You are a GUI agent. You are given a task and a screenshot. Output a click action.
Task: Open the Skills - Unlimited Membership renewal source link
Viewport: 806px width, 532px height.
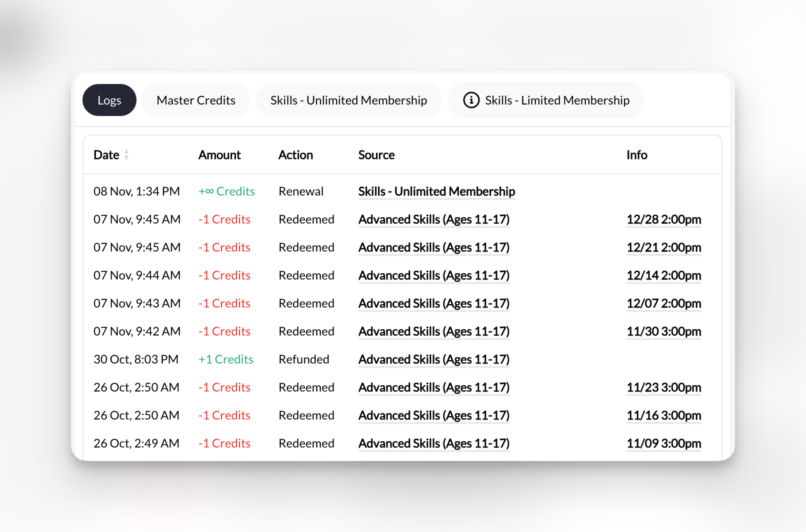pyautogui.click(x=436, y=191)
